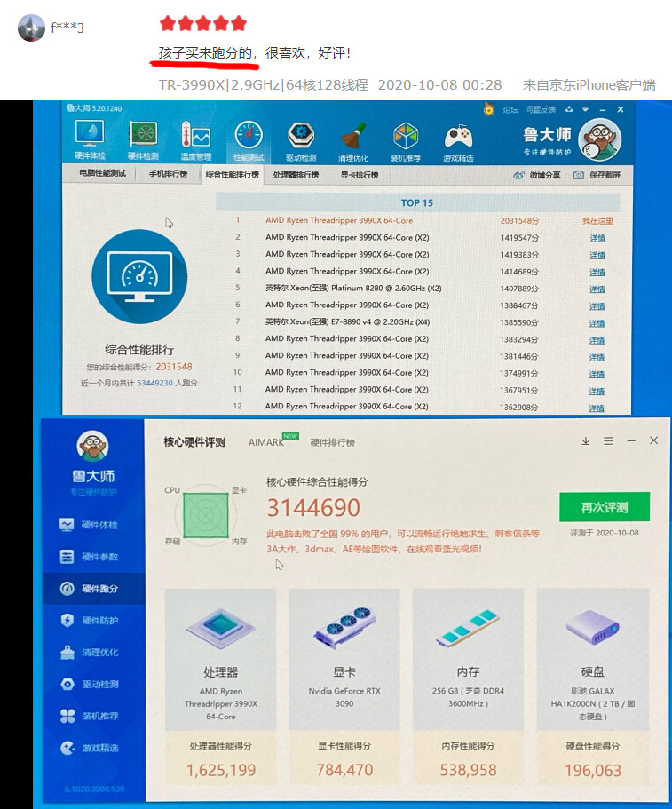This screenshot has height=809, width=672.
Task: Click the reviewer avatar next to f***3
Action: click(31, 28)
